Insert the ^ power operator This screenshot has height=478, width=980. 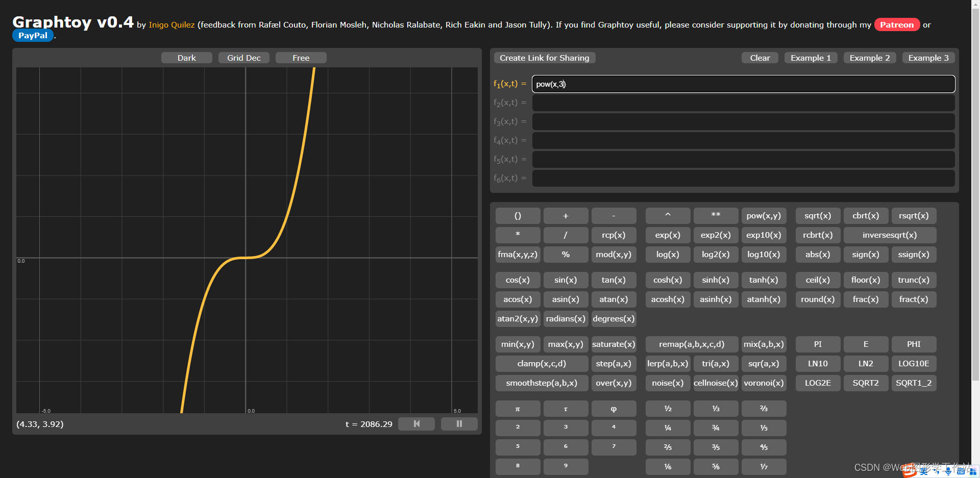tap(668, 216)
